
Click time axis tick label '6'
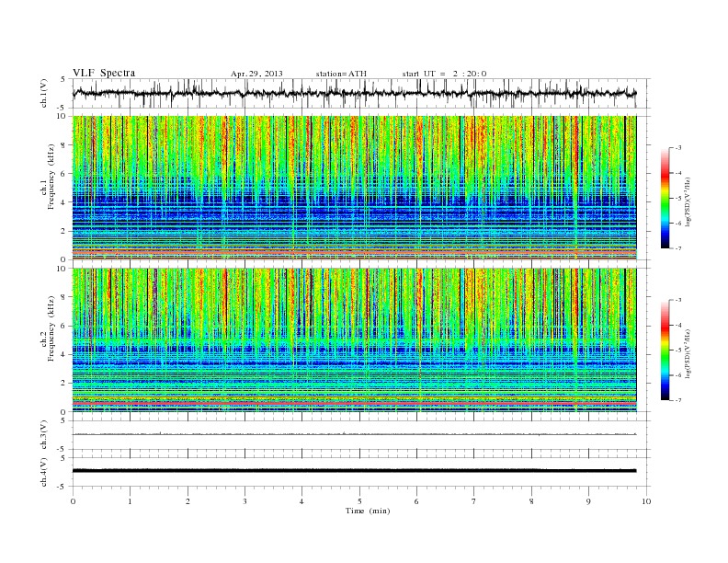416,501
